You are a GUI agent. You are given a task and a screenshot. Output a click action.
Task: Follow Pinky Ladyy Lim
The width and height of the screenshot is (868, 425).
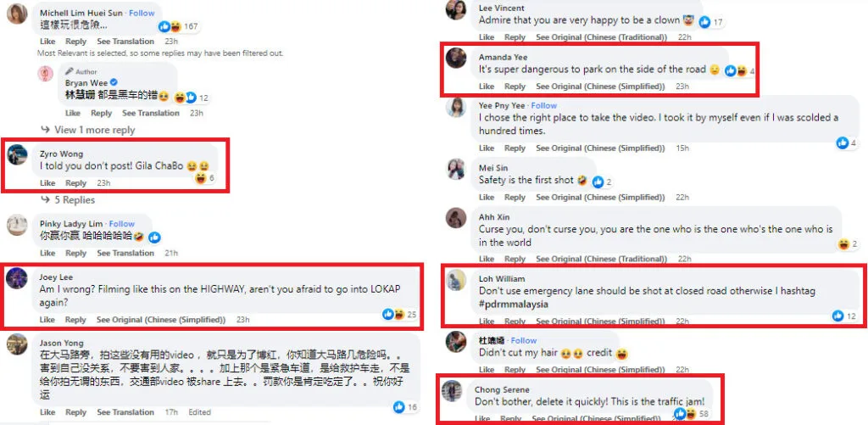[x=122, y=224]
